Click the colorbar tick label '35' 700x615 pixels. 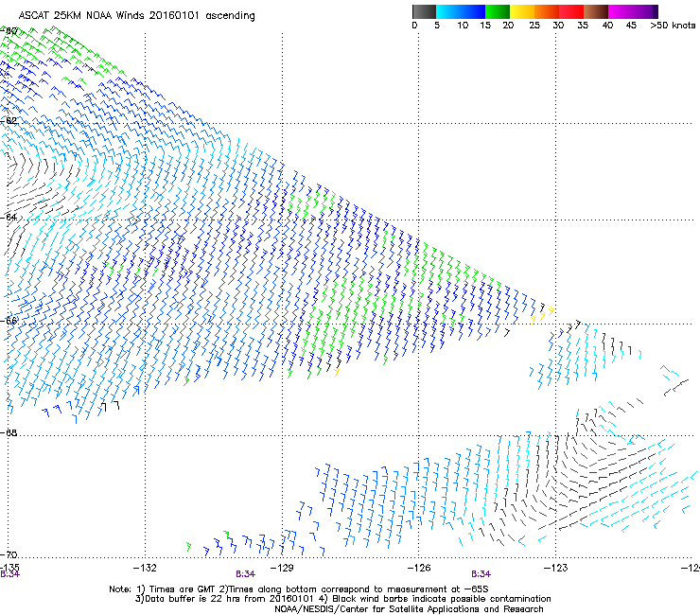(x=583, y=26)
